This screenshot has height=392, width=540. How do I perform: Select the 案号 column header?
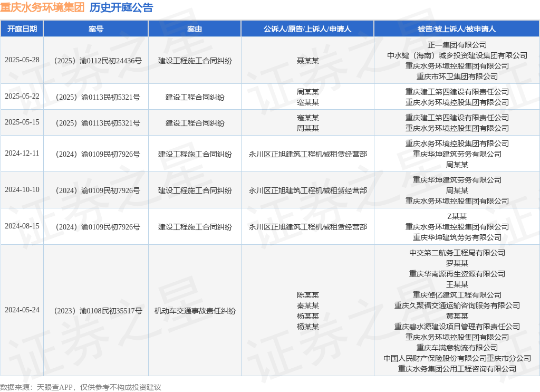coord(96,29)
